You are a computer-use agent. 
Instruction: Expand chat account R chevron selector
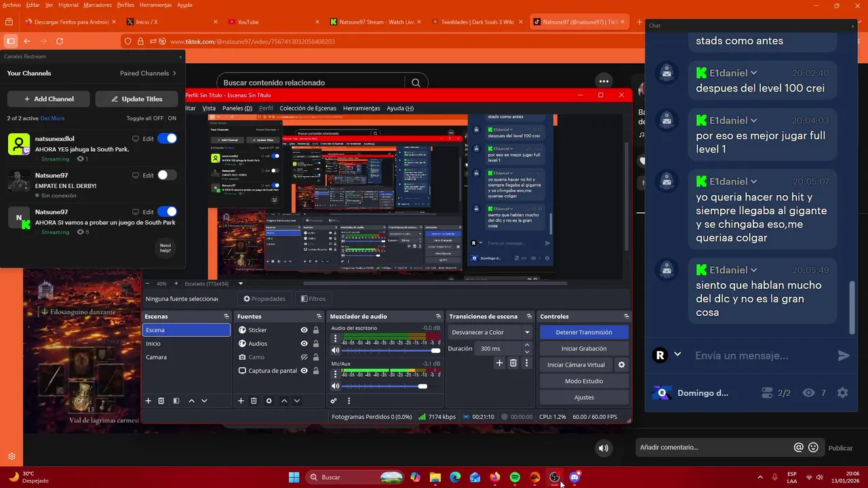[677, 354]
